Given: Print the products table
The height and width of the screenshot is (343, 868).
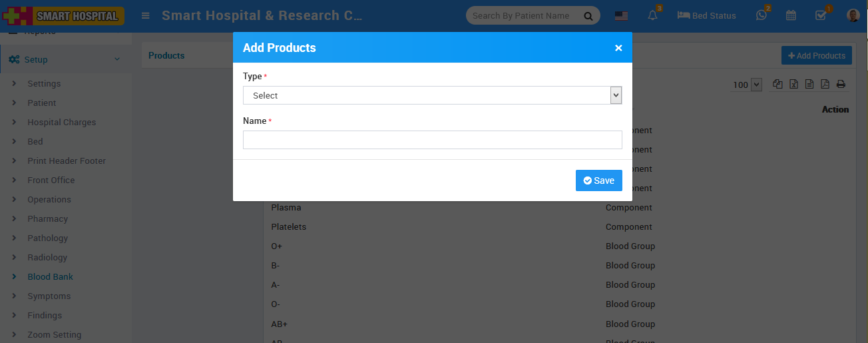Looking at the screenshot, I should point(841,84).
